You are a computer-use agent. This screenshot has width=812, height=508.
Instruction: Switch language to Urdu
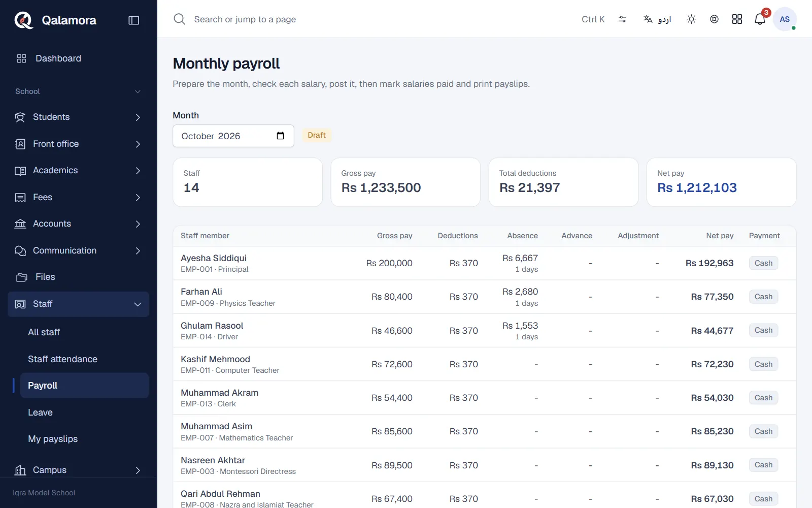[x=657, y=19]
